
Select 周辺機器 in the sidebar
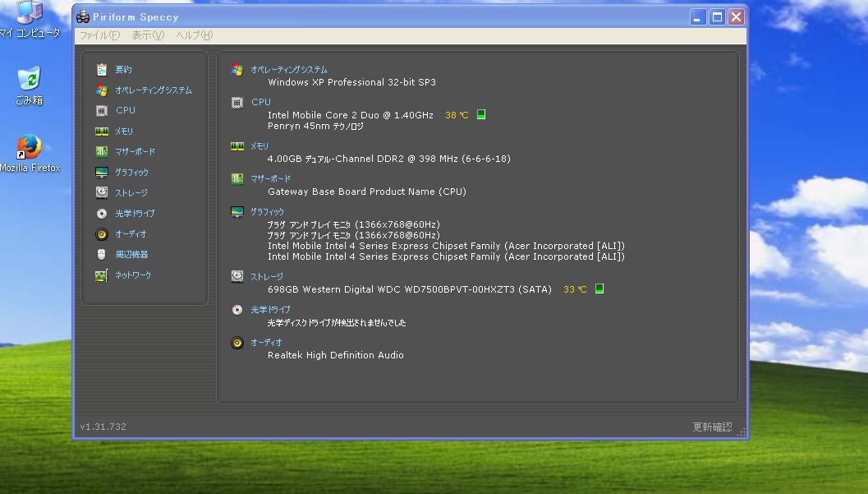pyautogui.click(x=131, y=254)
